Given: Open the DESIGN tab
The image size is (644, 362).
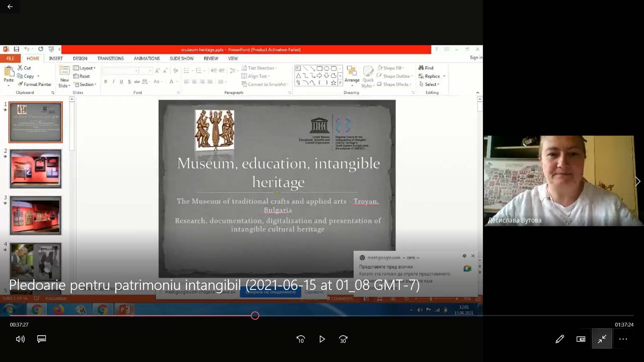Looking at the screenshot, I should coord(80,58).
